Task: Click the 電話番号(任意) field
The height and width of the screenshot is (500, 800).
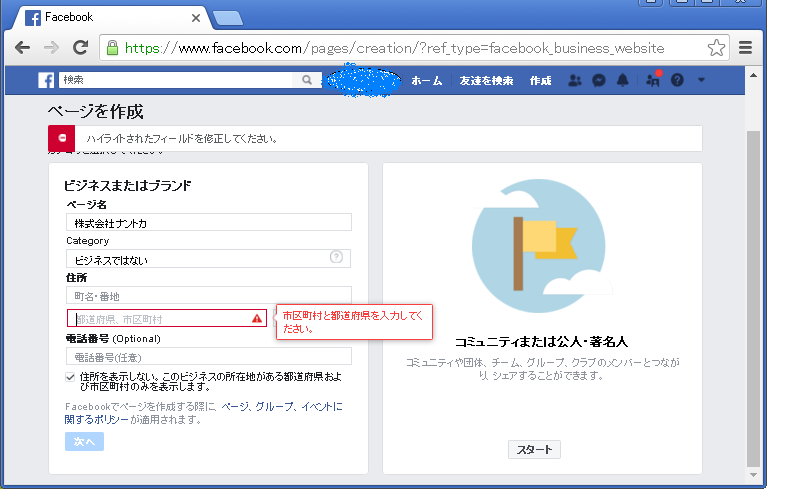Action: [x=209, y=357]
